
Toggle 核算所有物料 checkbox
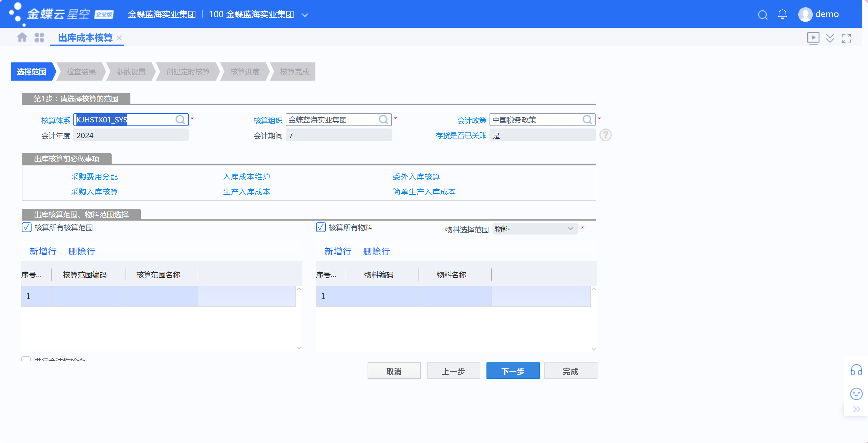[321, 227]
